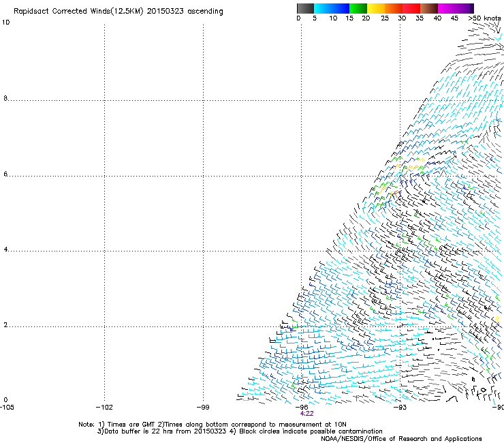Image resolution: width=504 pixels, height=443 pixels.
Task: Click the '>50 knots' legend label
Action: point(484,18)
